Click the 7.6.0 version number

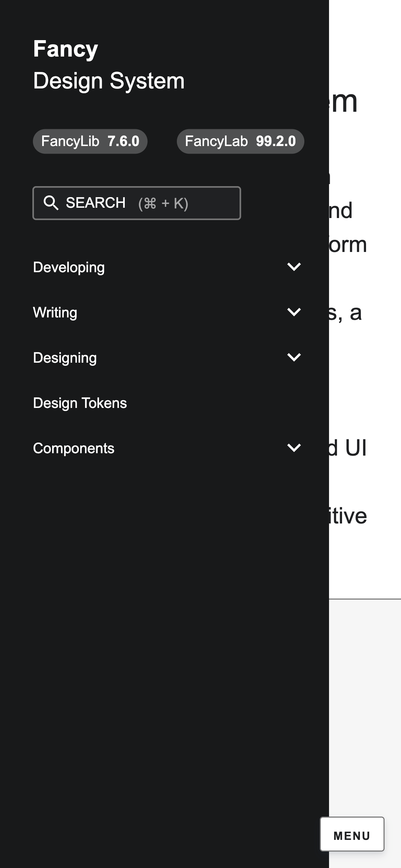(123, 141)
